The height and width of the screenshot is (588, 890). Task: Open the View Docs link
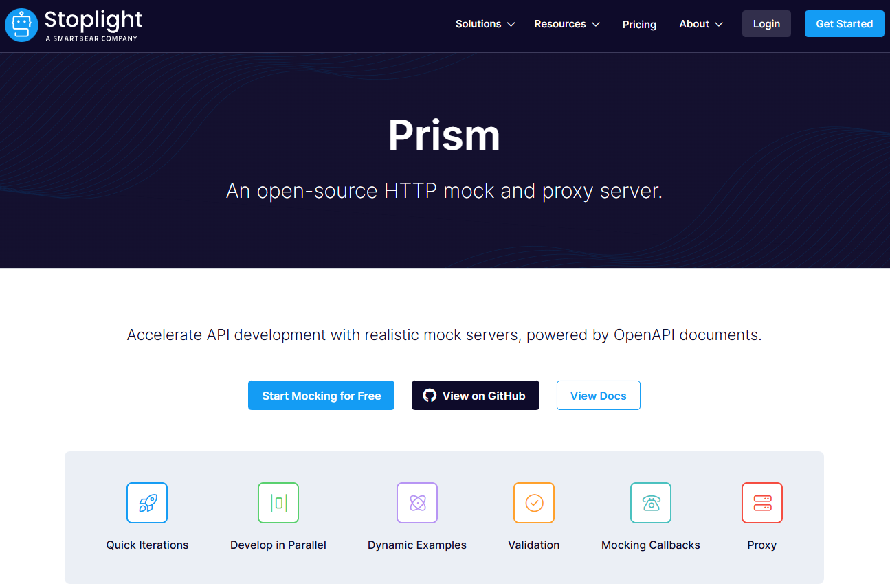click(598, 396)
